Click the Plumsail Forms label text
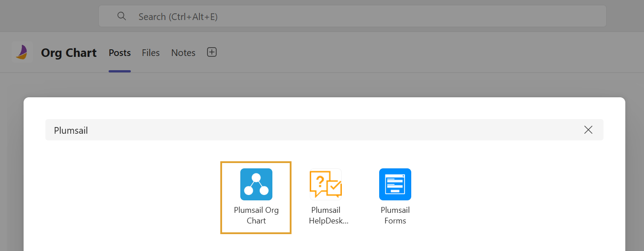The height and width of the screenshot is (251, 644). [395, 215]
